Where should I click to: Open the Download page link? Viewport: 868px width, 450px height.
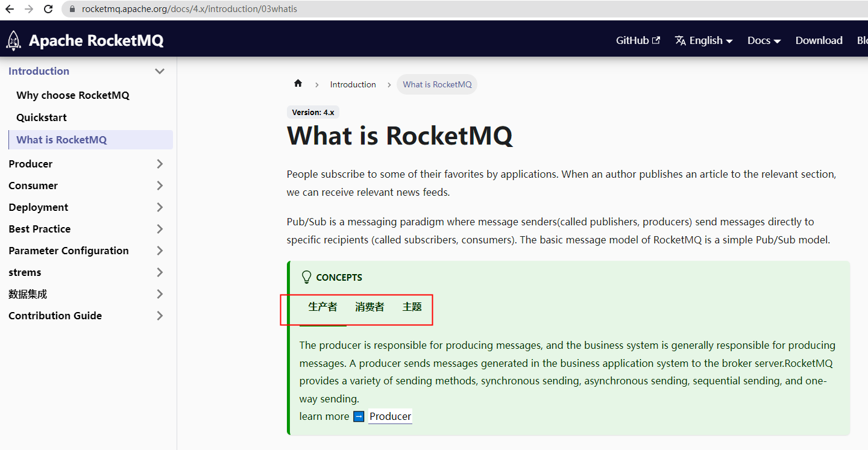click(x=819, y=40)
